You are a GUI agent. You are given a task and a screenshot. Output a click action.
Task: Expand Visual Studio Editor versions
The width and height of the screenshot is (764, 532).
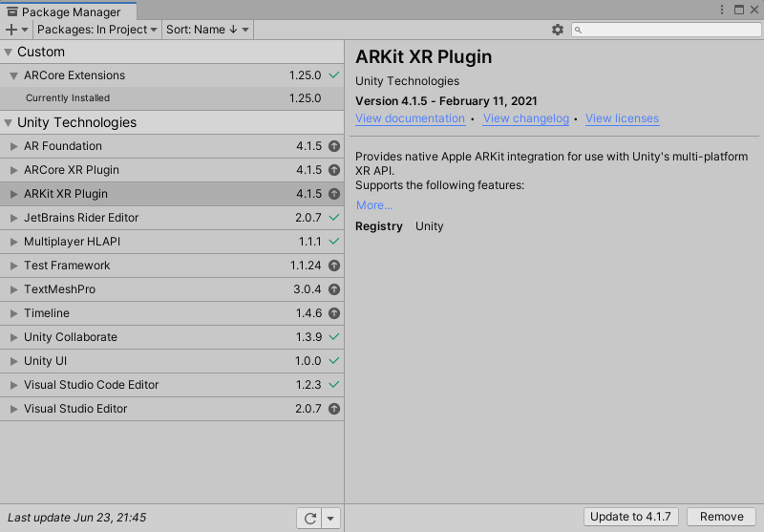[13, 409]
